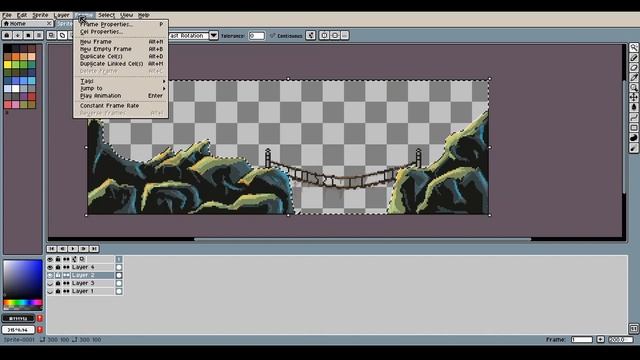The image size is (640, 360).
Task: Open palette presets lock icon
Action: (x=7, y=36)
